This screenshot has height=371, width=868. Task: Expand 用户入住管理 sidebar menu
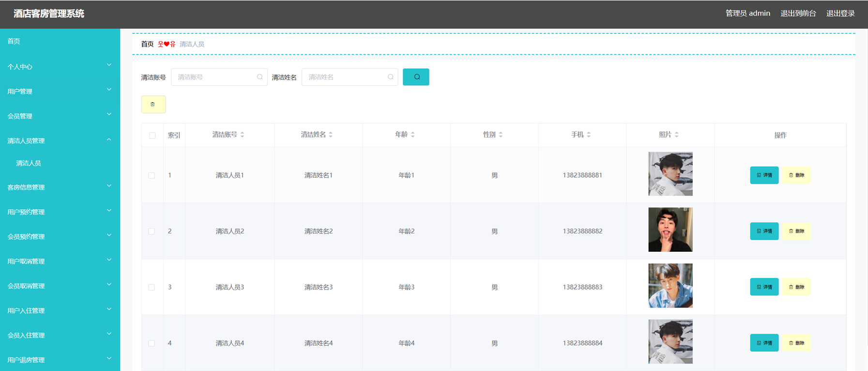[x=60, y=311]
